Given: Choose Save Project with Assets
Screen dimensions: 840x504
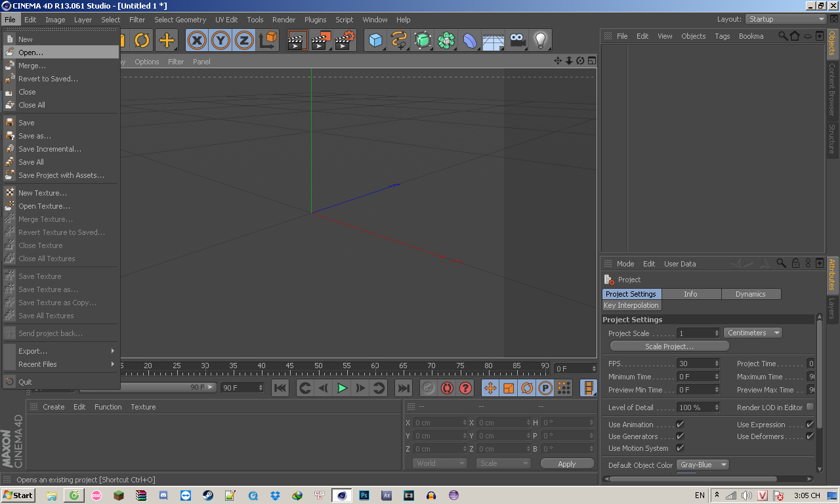Looking at the screenshot, I should point(61,175).
